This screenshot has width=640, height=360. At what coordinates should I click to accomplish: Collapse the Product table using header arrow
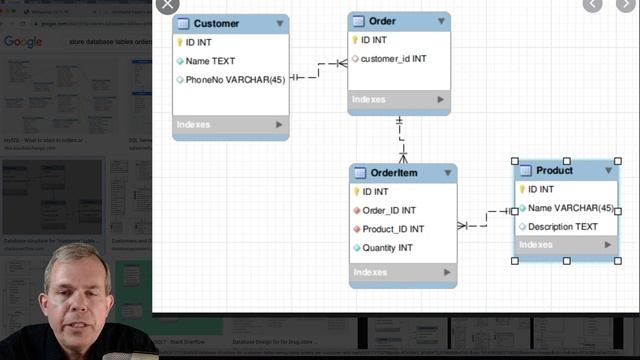(609, 171)
